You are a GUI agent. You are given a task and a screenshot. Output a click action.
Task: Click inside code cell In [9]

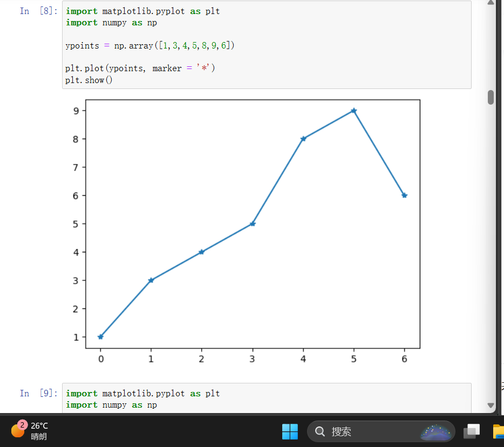coord(267,398)
